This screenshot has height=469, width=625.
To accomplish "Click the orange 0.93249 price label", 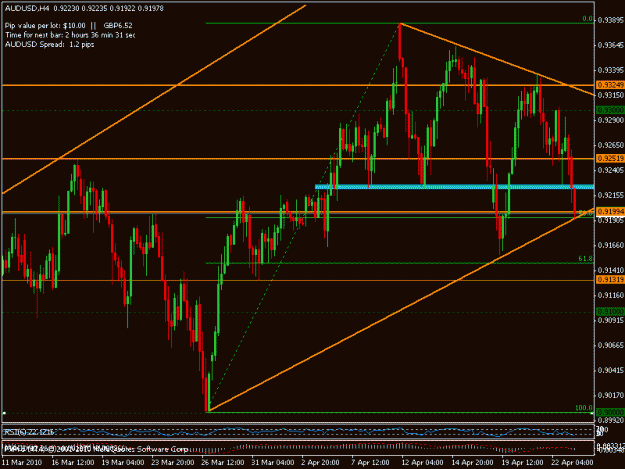I will 610,85.
